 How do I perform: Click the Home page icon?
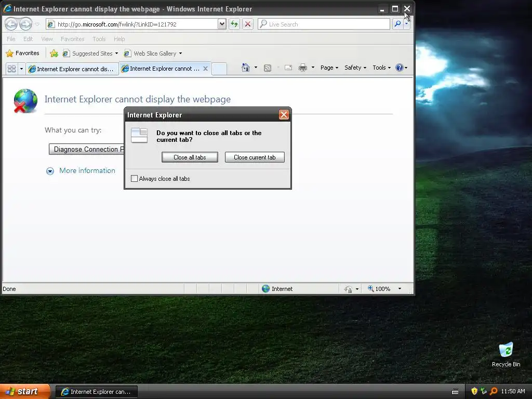coord(246,68)
